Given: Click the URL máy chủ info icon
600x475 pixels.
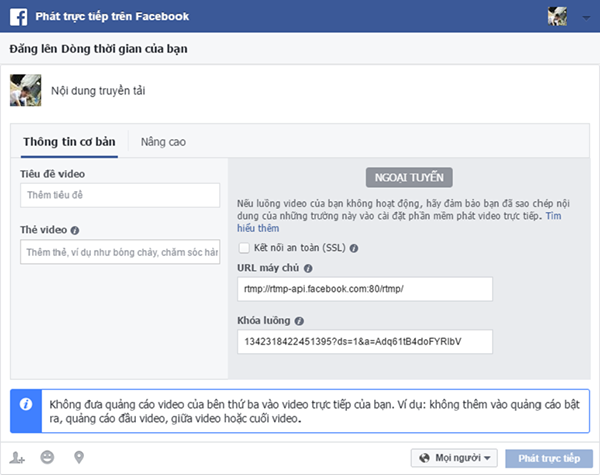Looking at the screenshot, I should click(x=308, y=268).
